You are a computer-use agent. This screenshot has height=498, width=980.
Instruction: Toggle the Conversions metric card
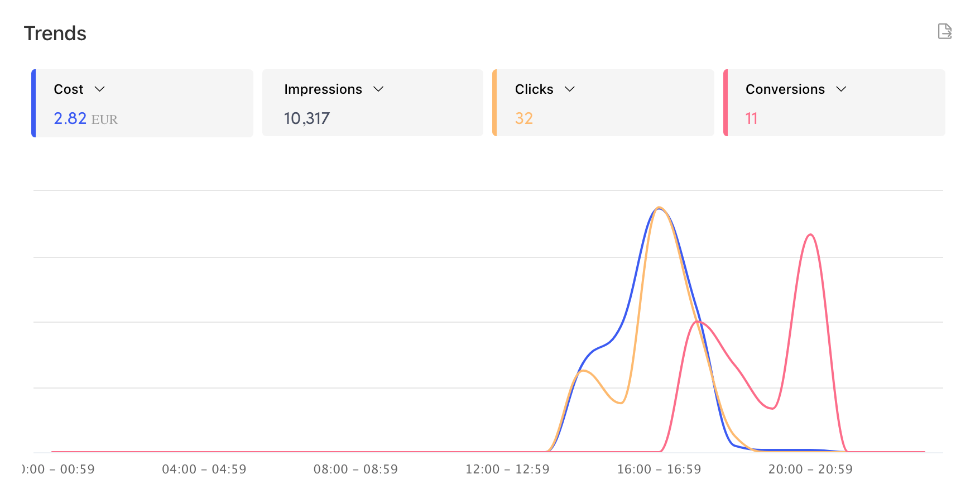pos(834,103)
